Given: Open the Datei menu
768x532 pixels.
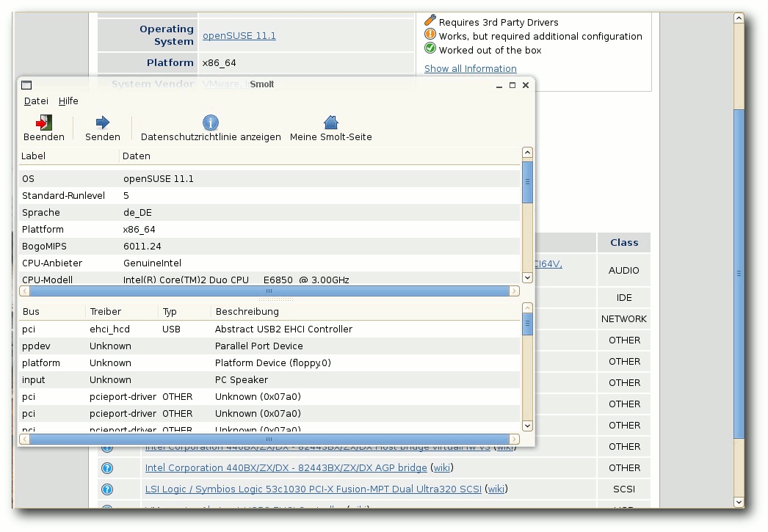Looking at the screenshot, I should tap(36, 101).
